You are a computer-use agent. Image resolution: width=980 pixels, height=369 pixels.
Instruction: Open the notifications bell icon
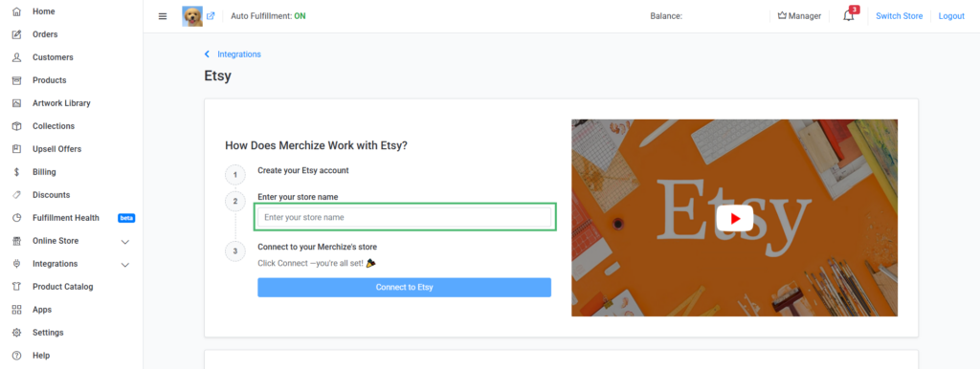tap(848, 15)
